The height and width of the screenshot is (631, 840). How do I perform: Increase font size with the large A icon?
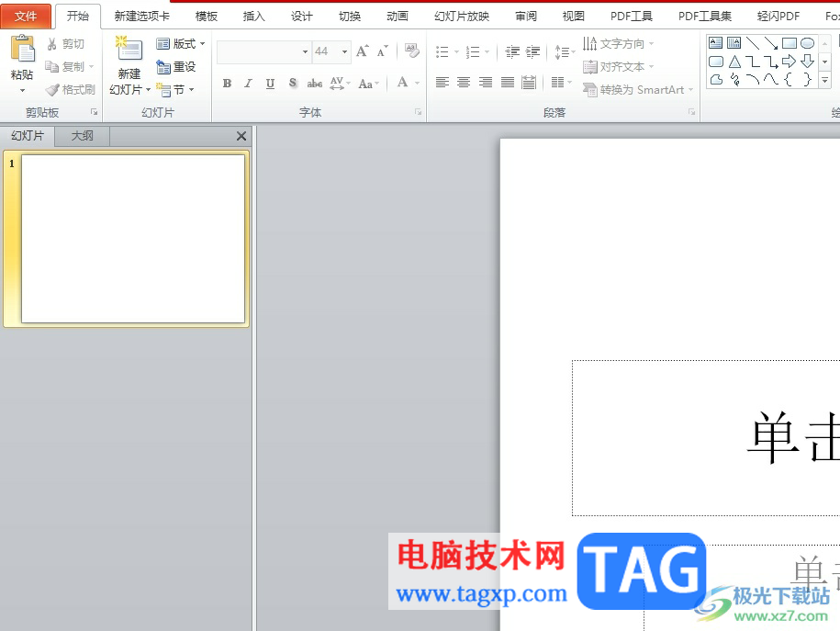[x=362, y=51]
